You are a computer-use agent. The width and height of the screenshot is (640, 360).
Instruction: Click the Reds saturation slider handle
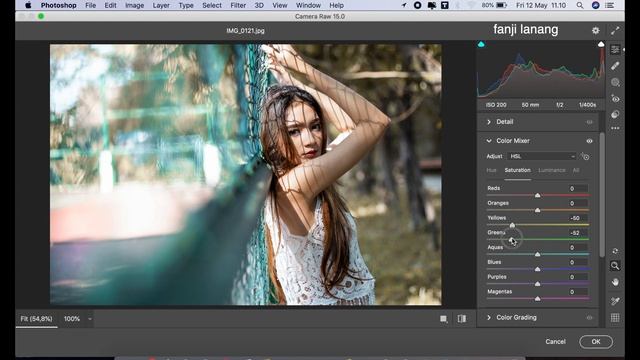pos(538,196)
